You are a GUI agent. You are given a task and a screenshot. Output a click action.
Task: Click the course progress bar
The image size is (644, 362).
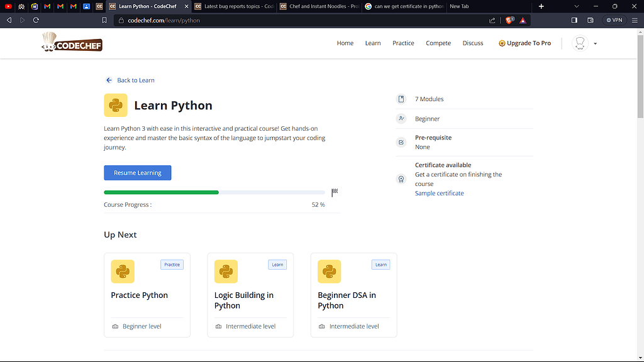pyautogui.click(x=214, y=192)
